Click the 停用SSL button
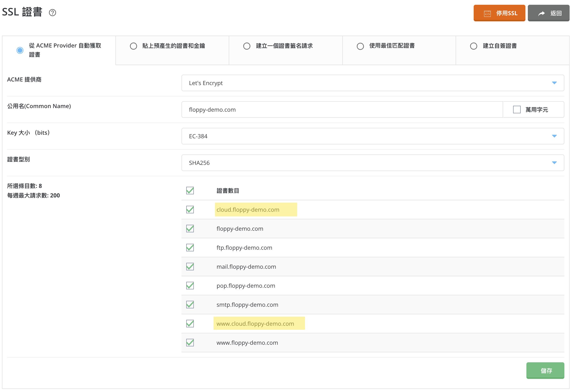 click(499, 13)
